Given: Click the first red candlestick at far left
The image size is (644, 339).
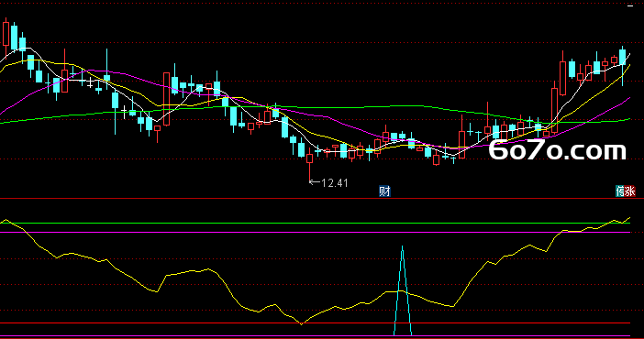Looking at the screenshot, I should tap(6, 34).
